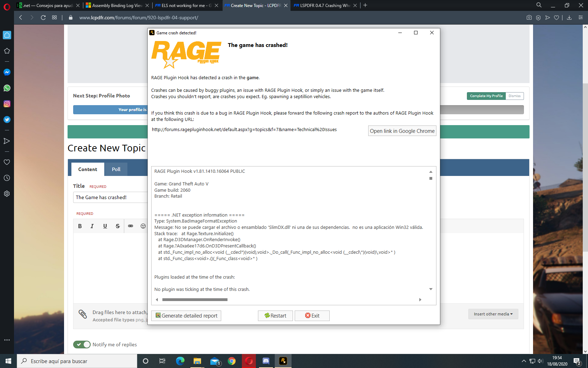Open Opera Easy Setup sliders icon
This screenshot has height=368, width=588.
point(581,18)
